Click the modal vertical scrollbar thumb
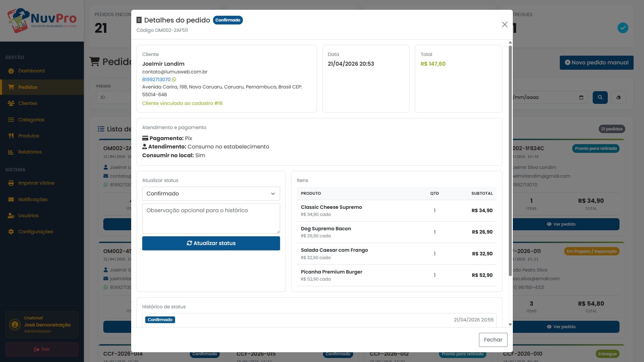The height and width of the screenshot is (362, 644). point(510,161)
